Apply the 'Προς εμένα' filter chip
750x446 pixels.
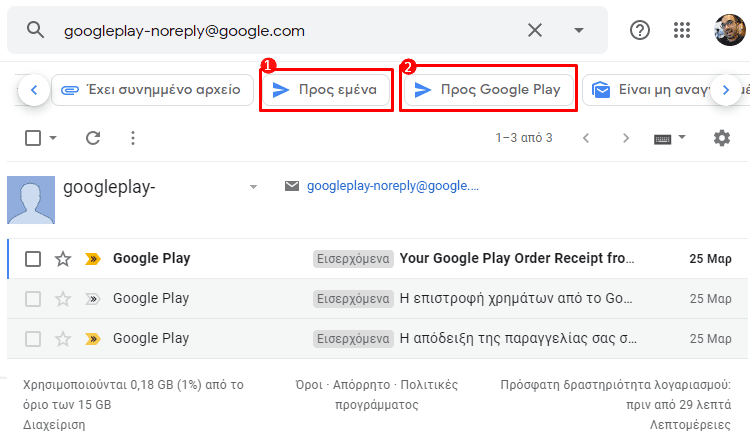[x=326, y=89]
